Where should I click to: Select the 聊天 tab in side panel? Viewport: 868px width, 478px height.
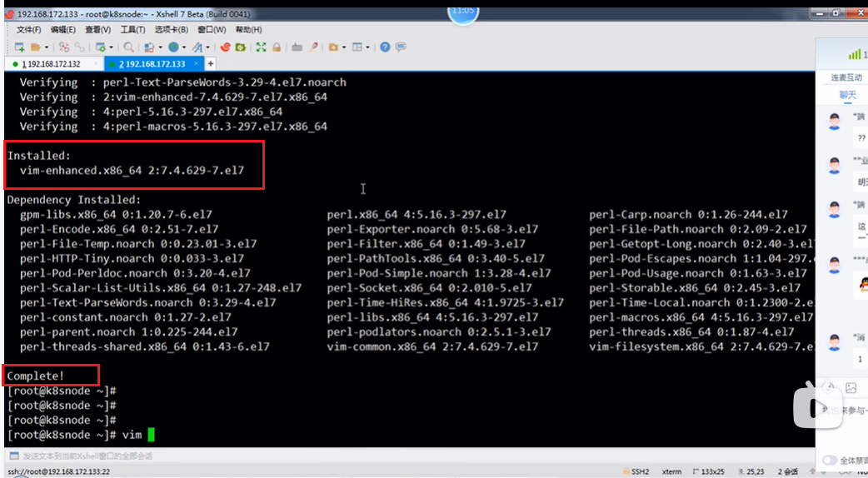pyautogui.click(x=847, y=95)
